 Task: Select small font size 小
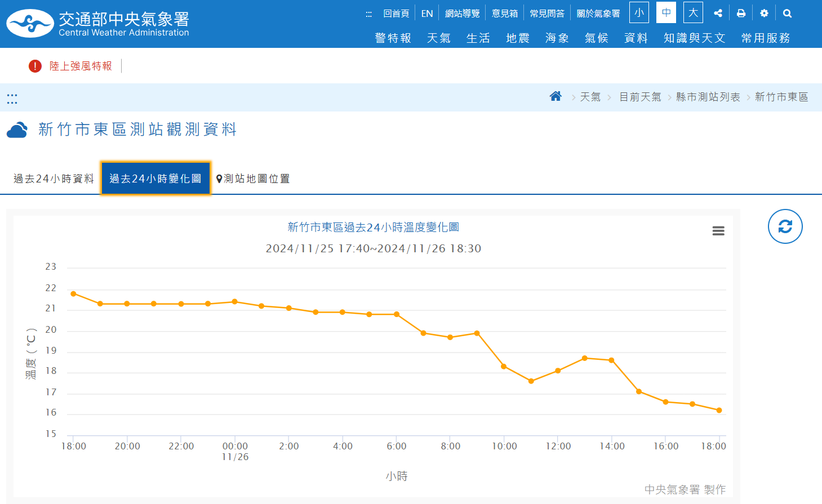tap(639, 13)
